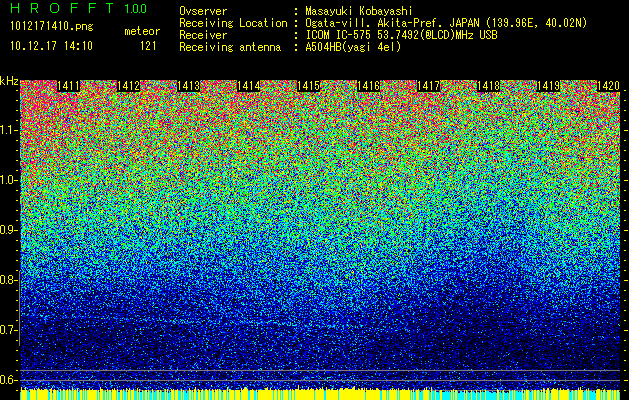Click the HROFFT 1.0.0 title text

[x=78, y=8]
